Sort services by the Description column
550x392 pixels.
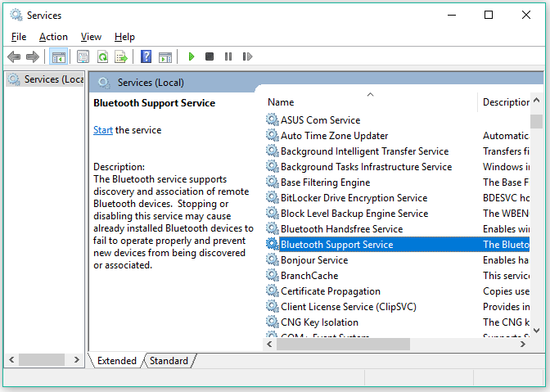pos(504,102)
